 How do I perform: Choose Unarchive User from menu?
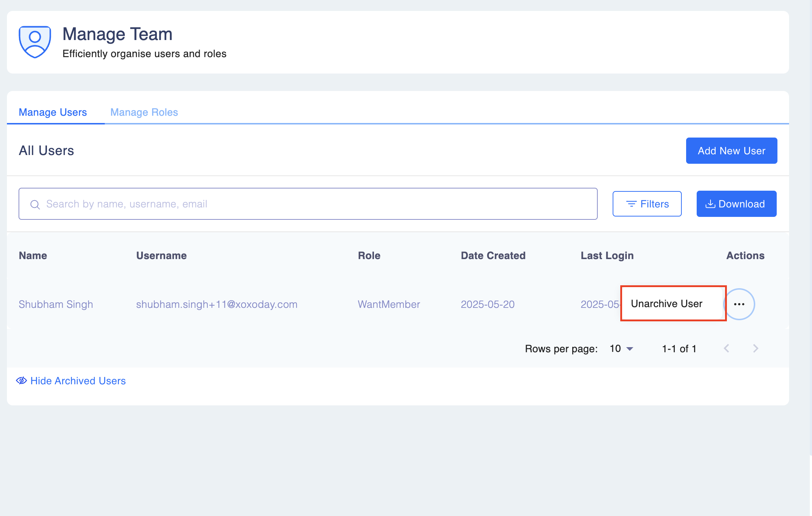coord(666,303)
